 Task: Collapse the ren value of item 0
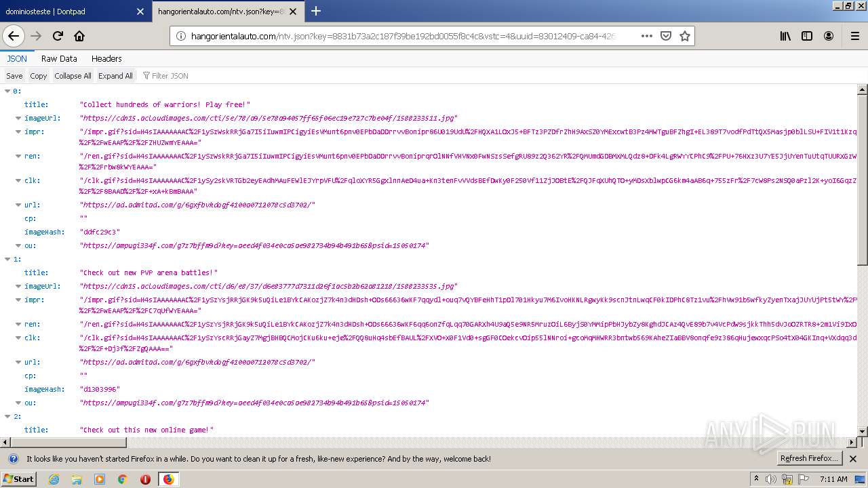point(18,156)
